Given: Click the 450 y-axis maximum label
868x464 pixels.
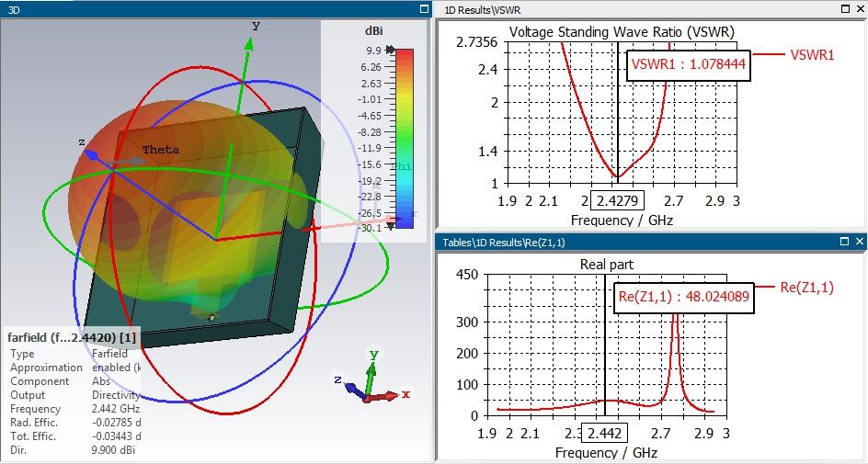Looking at the screenshot, I should coord(467,275).
